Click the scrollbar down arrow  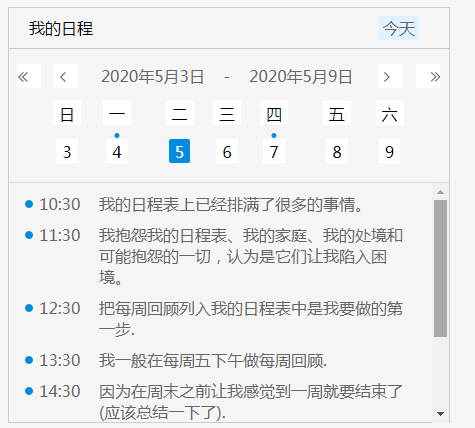(440, 414)
